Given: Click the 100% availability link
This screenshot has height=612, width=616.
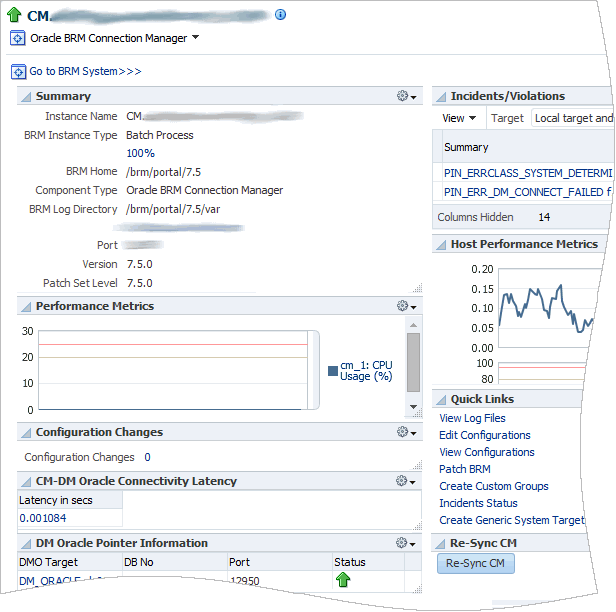Looking at the screenshot, I should coord(140,153).
